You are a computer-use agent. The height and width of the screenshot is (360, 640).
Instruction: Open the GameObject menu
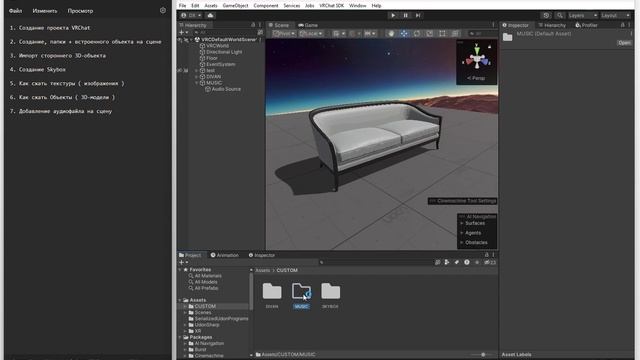coord(235,6)
